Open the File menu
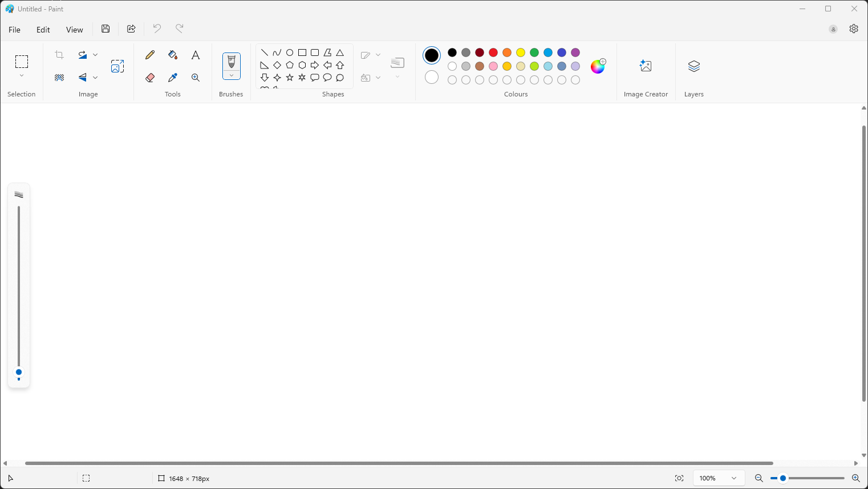This screenshot has height=489, width=868. pos(15,30)
